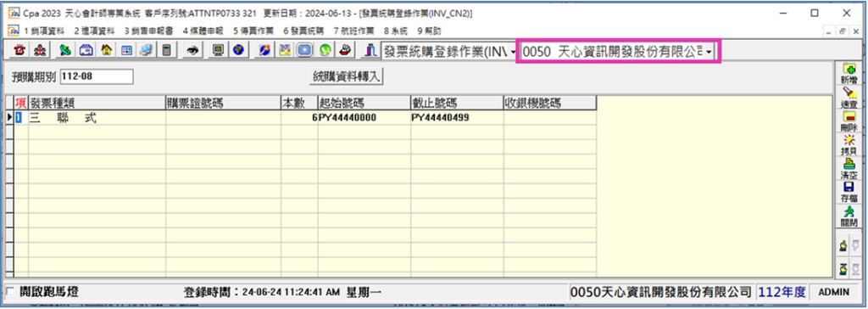Click 速查 (quick search) flashlight icon
The height and width of the screenshot is (309, 868).
click(849, 97)
